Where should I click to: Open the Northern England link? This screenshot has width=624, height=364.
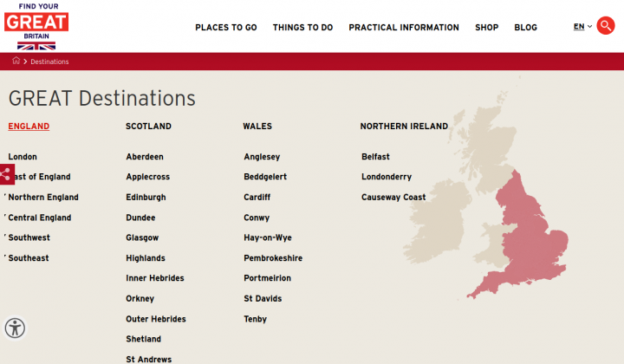pos(43,198)
